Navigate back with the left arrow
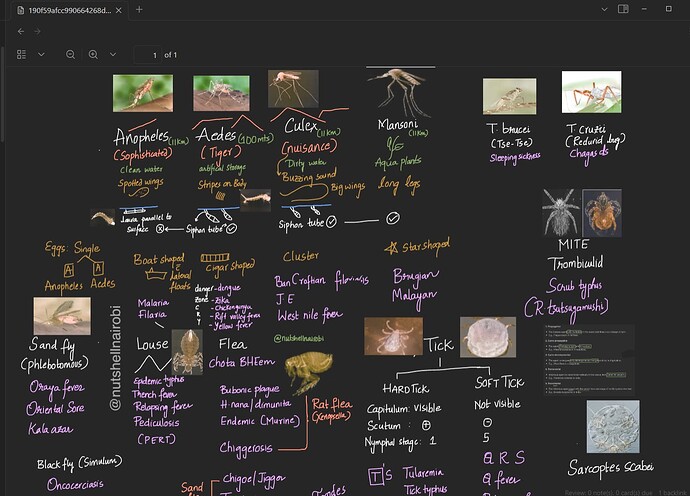This screenshot has width=690, height=496. [x=21, y=31]
